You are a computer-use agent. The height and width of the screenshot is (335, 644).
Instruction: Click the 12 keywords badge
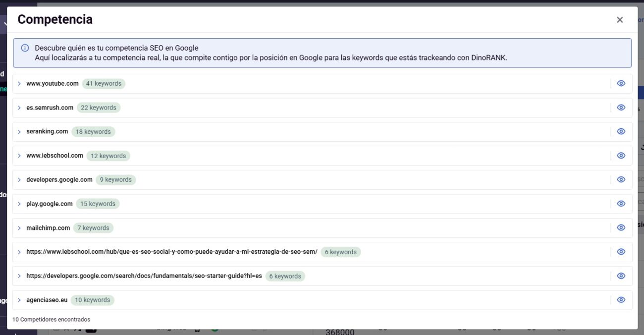tap(108, 156)
